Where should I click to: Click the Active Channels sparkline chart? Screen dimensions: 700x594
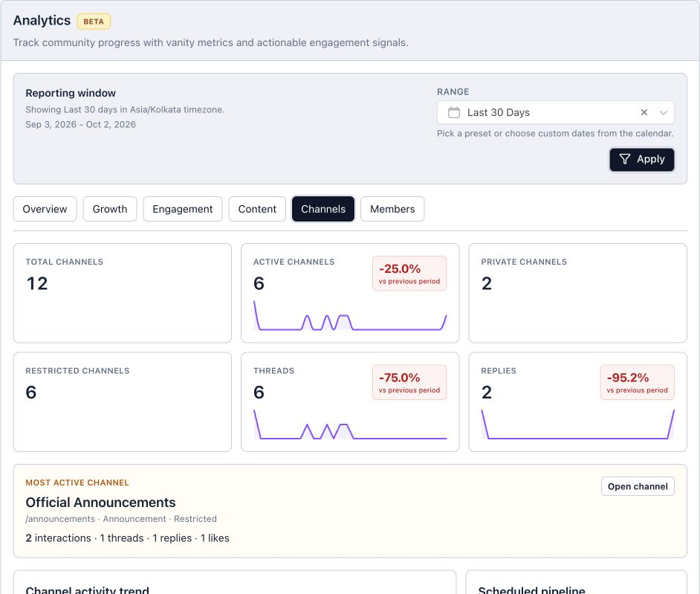[350, 316]
